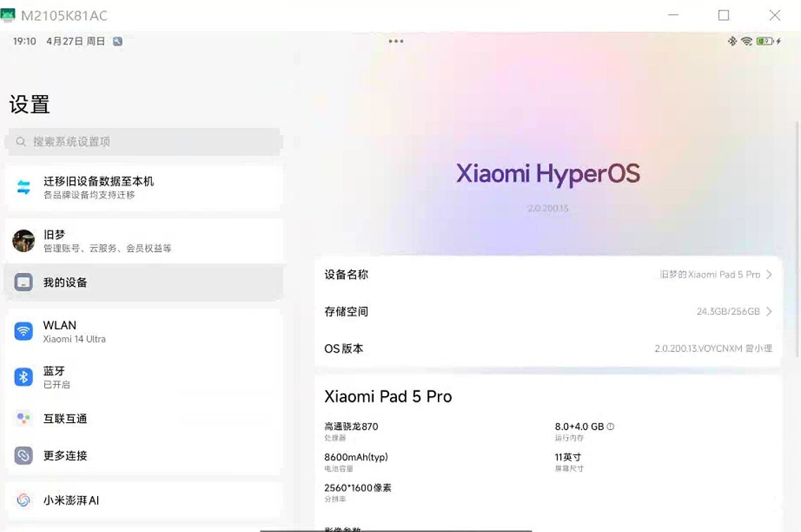Minimize the M2105K81AC window
This screenshot has width=801, height=532.
pos(674,15)
